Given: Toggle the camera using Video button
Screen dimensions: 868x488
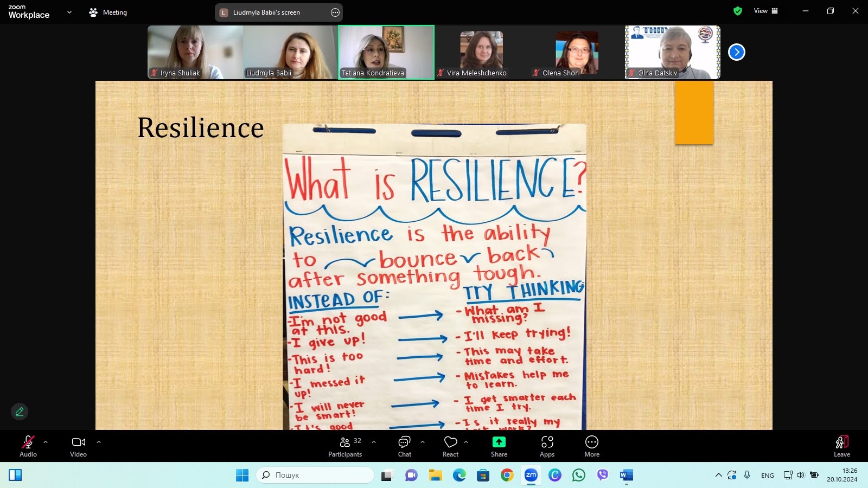Looking at the screenshot, I should 78,446.
